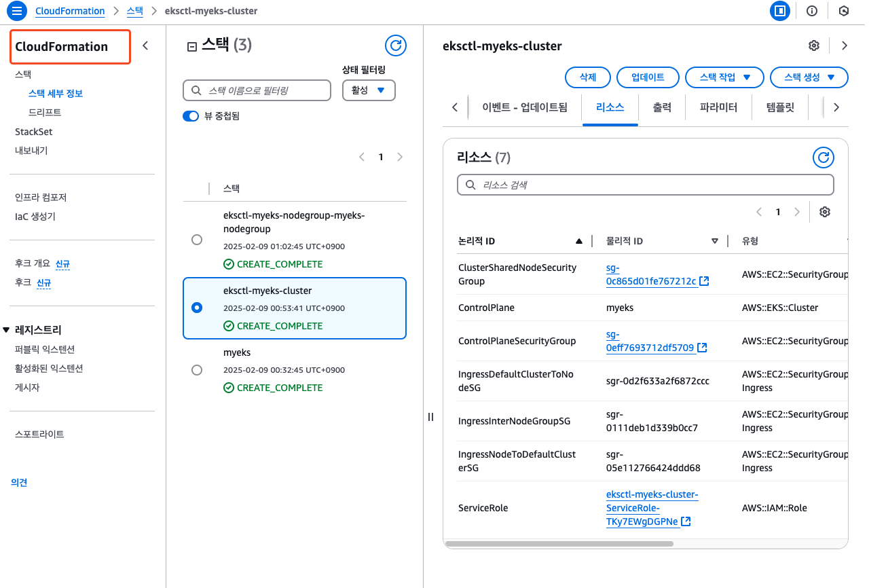
Task: Toggle the 뷰 중첩됨 switch
Action: point(191,116)
